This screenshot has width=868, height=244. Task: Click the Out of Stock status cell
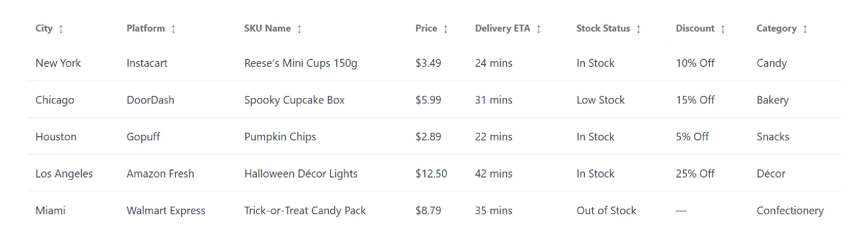point(606,210)
